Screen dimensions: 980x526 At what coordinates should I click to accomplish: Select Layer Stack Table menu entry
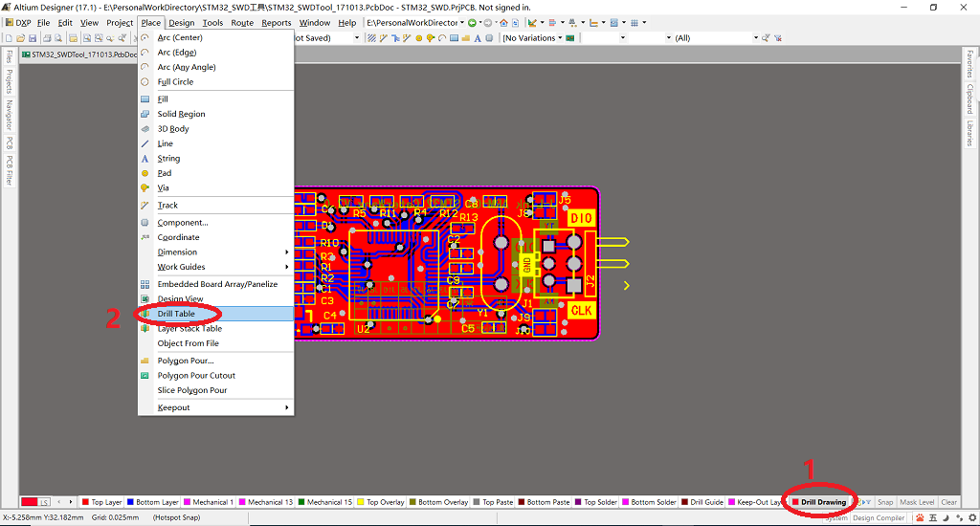tap(215, 329)
